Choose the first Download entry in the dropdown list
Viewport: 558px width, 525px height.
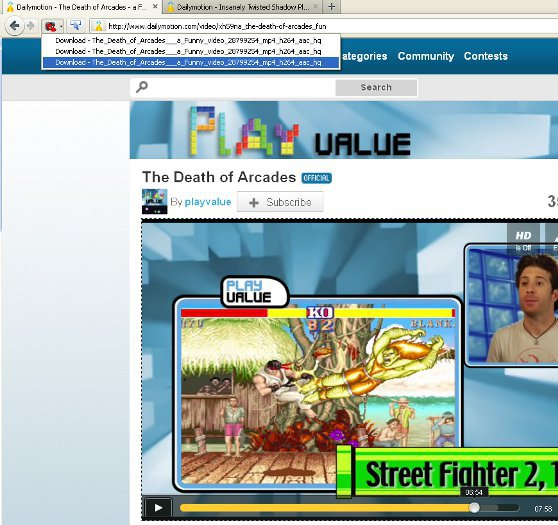click(x=191, y=41)
